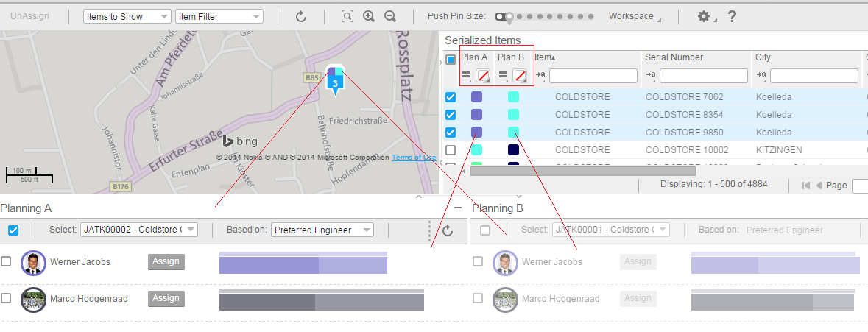Refresh the Planning A panel

tap(448, 230)
